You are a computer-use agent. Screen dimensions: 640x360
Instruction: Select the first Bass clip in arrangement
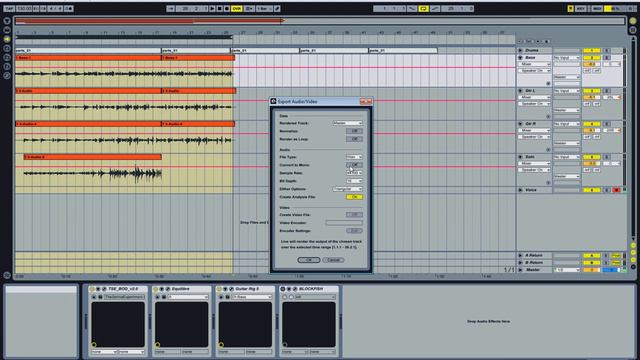point(88,58)
